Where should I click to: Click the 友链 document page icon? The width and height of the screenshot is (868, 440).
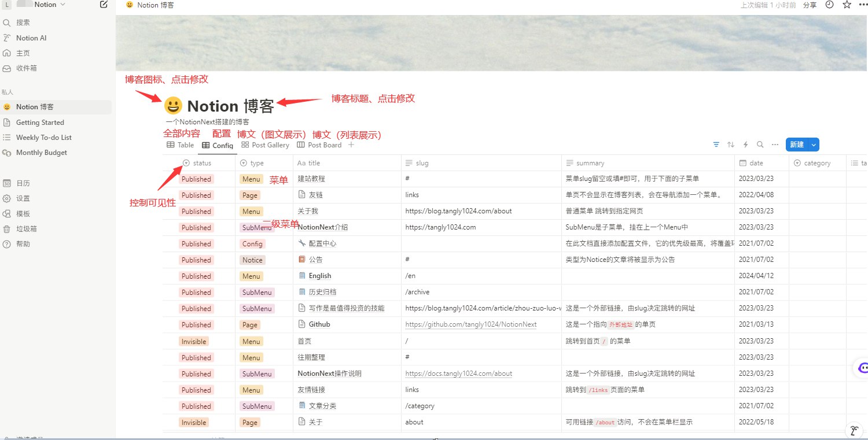(301, 195)
